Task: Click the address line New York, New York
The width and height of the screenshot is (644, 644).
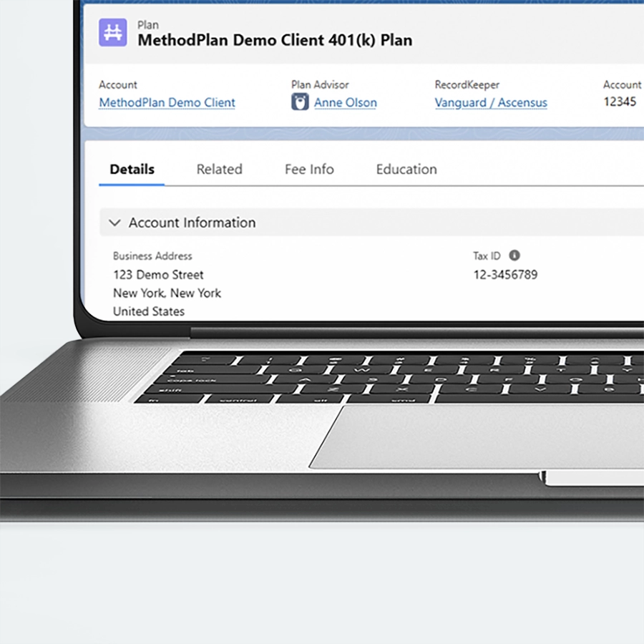Action: click(167, 293)
